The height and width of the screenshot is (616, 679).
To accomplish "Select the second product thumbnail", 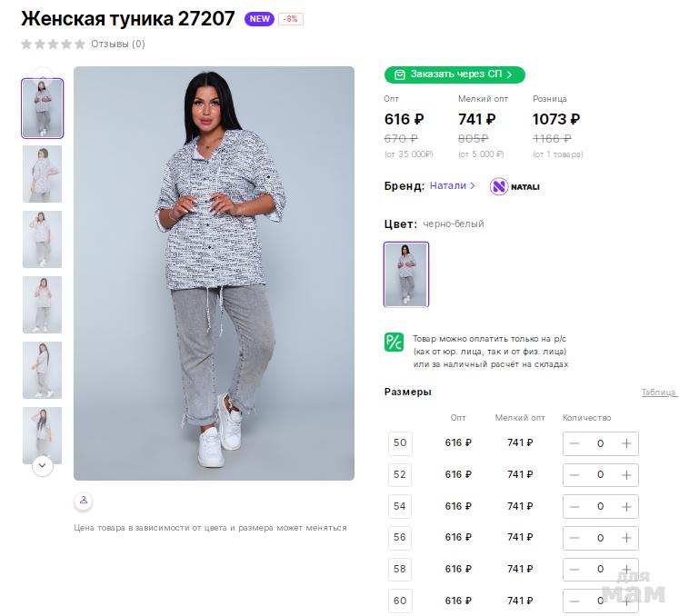I will 42,174.
